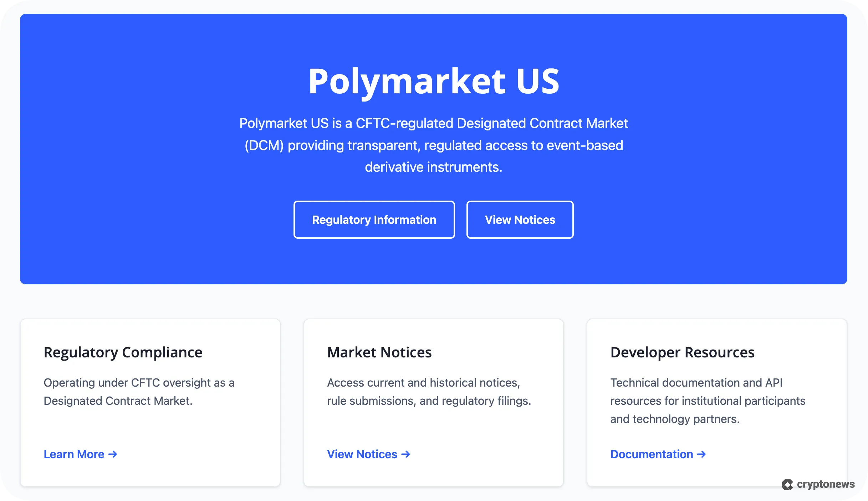The image size is (868, 501).
Task: Click the cryptonews logo icon in bottom corner
Action: coord(787,484)
